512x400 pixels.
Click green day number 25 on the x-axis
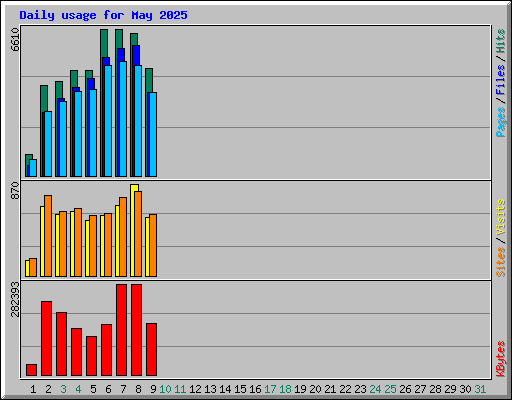(390, 389)
